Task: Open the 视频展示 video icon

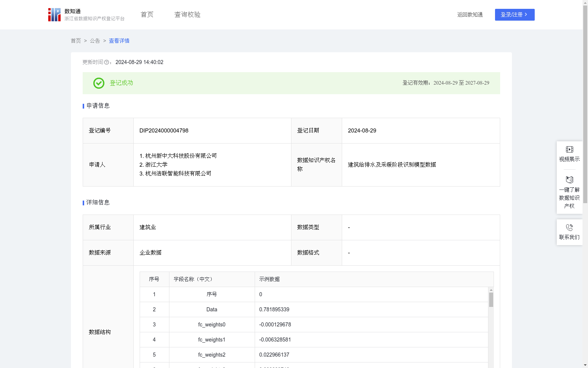Action: point(570,149)
